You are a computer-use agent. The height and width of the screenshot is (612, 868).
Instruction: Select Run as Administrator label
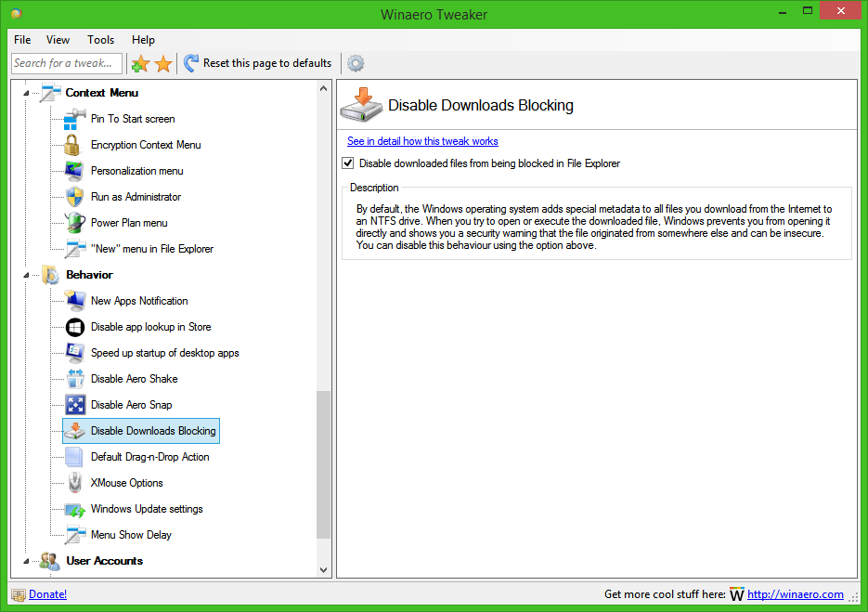136,197
